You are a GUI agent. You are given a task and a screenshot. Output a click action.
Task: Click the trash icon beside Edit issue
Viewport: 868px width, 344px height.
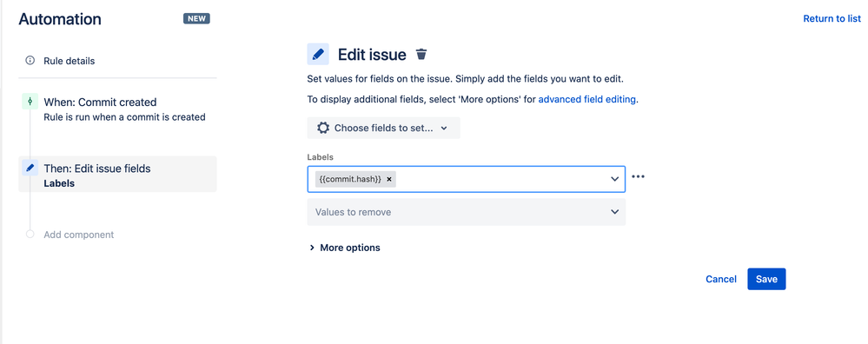coord(421,54)
